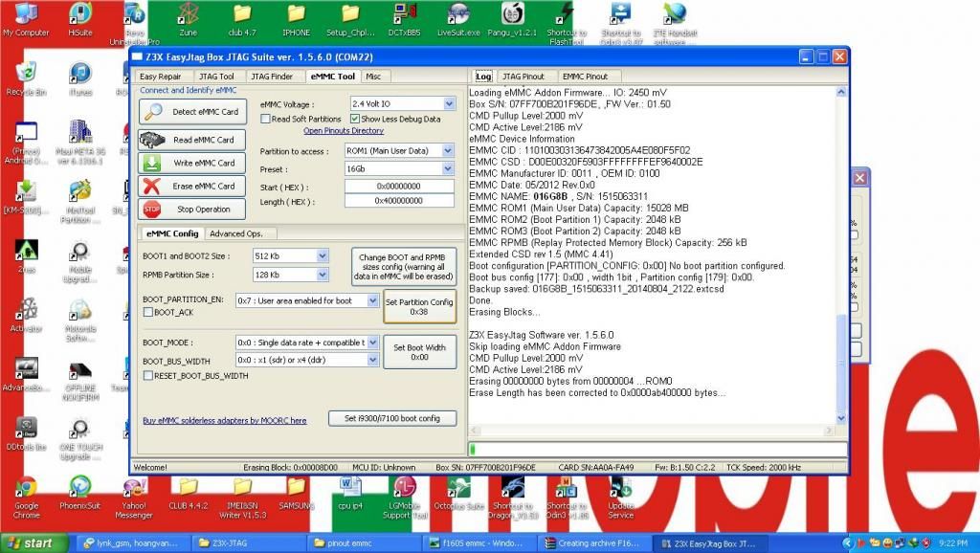
Task: Launch LiveSuit.exe desktop icon
Action: point(458,20)
